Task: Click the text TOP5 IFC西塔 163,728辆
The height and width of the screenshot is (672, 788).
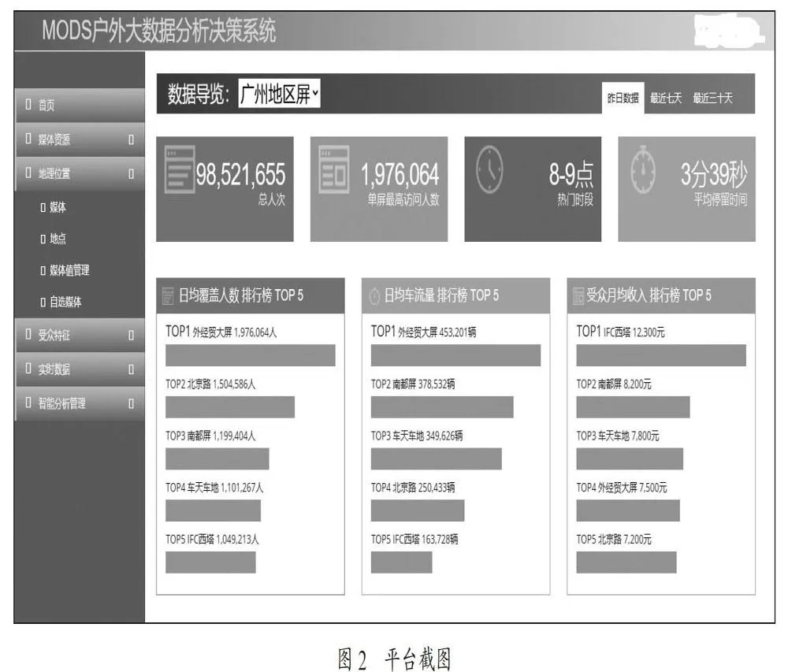Action: (x=414, y=539)
